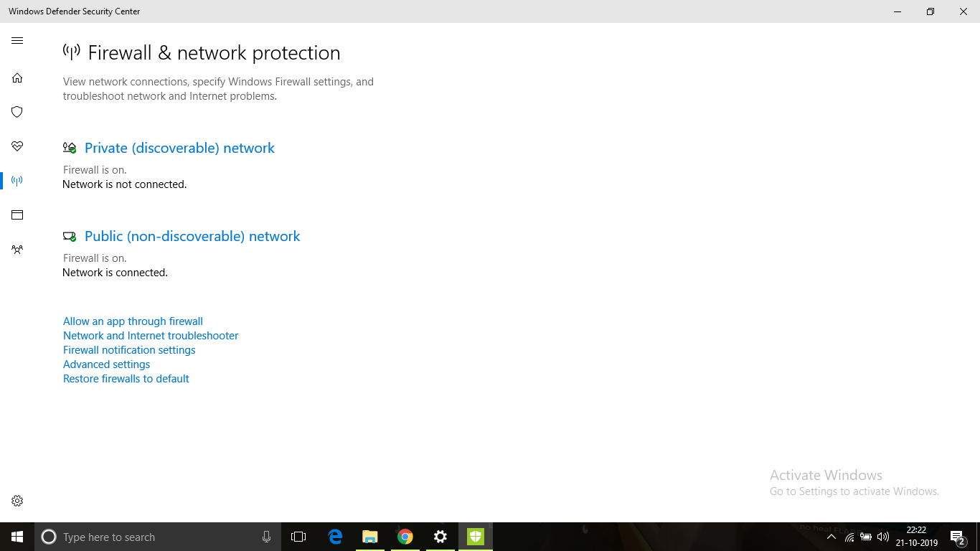Close Windows Defender Security Center
Viewport: 980px width, 551px height.
pyautogui.click(x=963, y=11)
